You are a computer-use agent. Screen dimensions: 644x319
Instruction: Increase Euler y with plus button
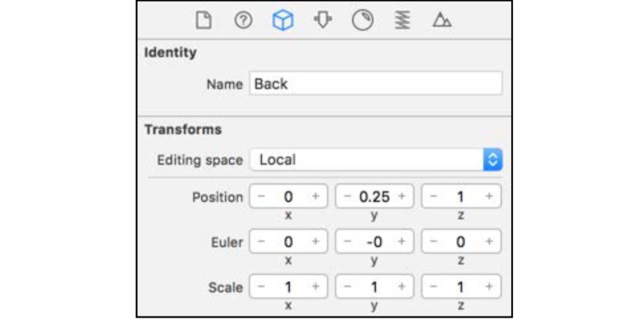click(x=402, y=242)
